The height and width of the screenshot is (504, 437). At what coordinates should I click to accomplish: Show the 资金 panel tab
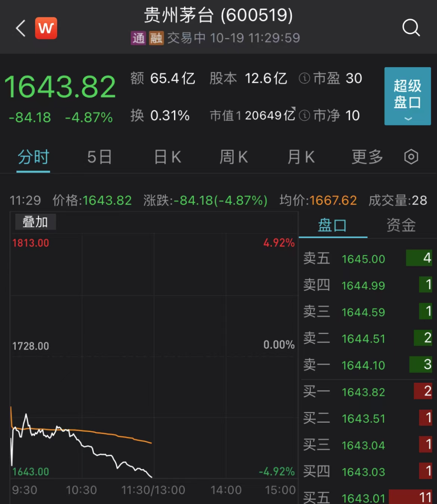click(x=401, y=225)
